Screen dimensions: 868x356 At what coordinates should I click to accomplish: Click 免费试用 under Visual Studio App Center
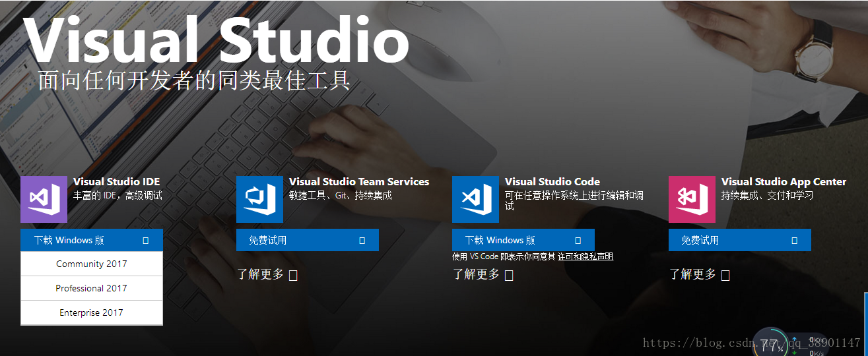(x=740, y=240)
